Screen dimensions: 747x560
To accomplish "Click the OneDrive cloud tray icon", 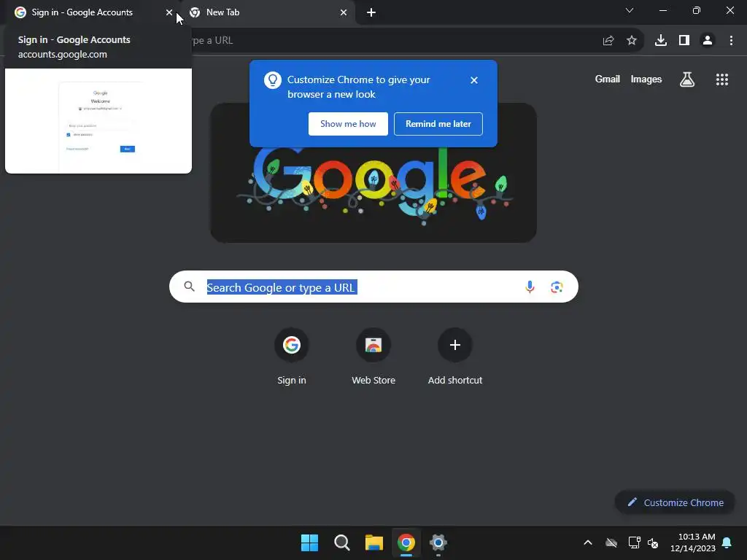I will point(611,542).
